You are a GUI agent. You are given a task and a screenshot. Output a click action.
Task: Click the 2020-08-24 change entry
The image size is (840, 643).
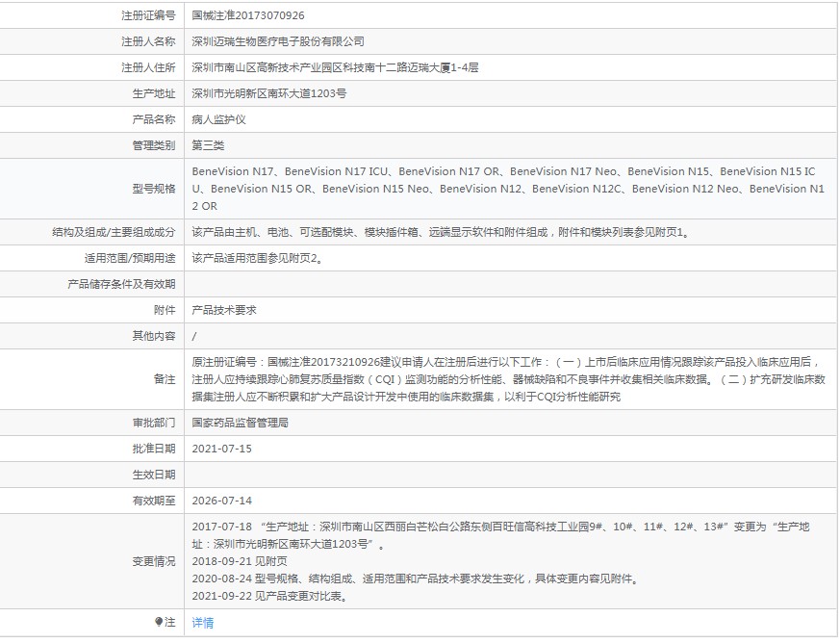(x=415, y=579)
